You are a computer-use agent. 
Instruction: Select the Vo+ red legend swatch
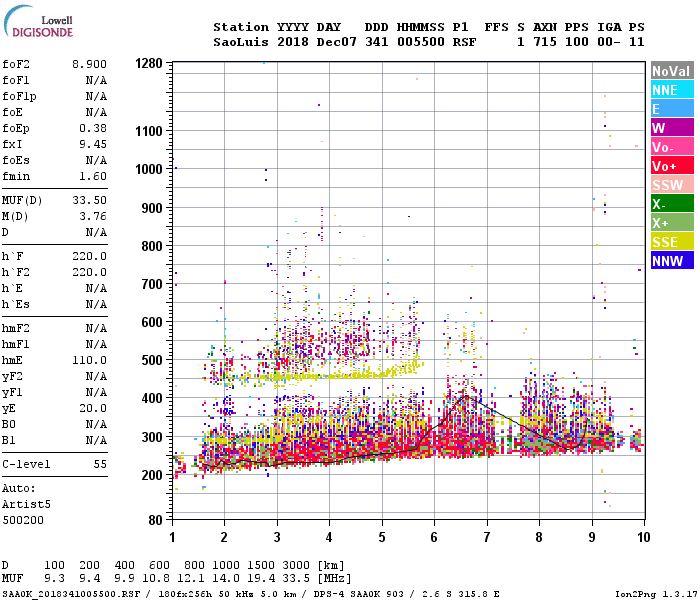(x=672, y=166)
